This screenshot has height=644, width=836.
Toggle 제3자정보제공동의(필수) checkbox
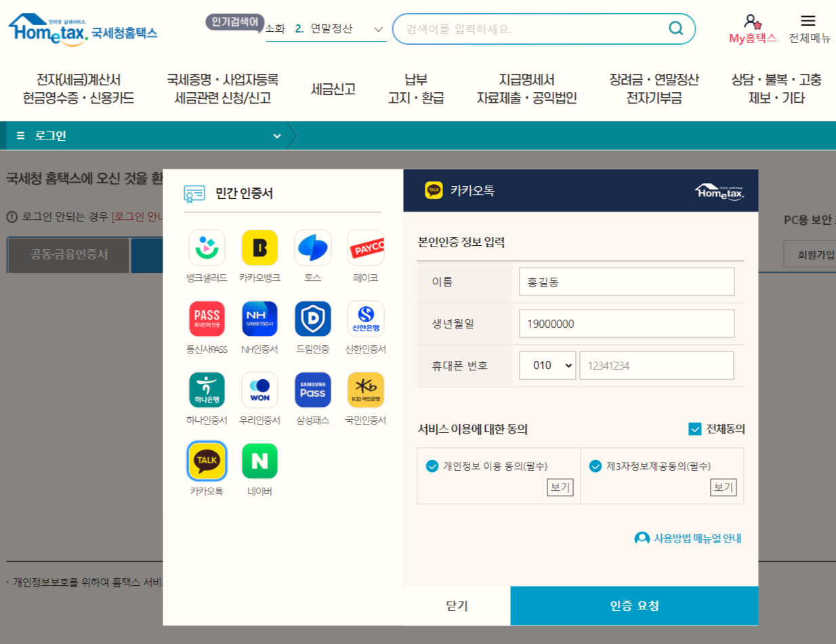[595, 466]
